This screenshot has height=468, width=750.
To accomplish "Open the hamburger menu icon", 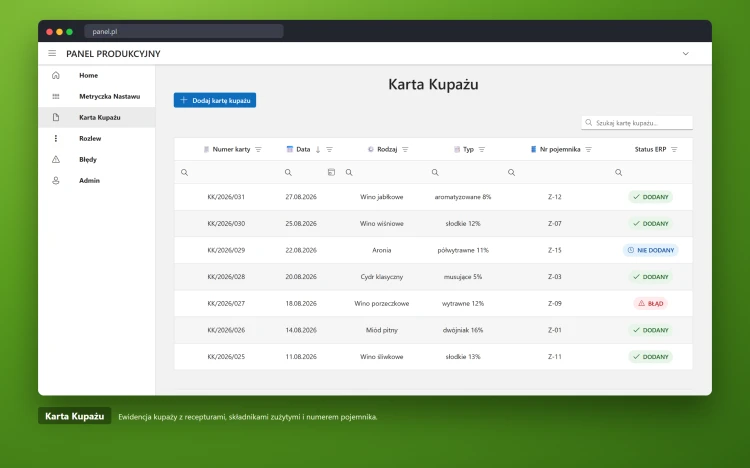I will tap(52, 53).
